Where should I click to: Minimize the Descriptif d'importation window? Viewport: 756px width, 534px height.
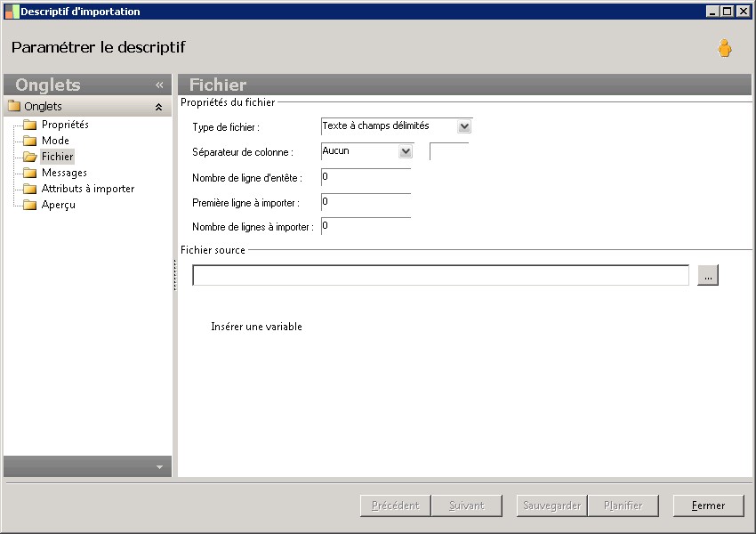click(x=712, y=12)
